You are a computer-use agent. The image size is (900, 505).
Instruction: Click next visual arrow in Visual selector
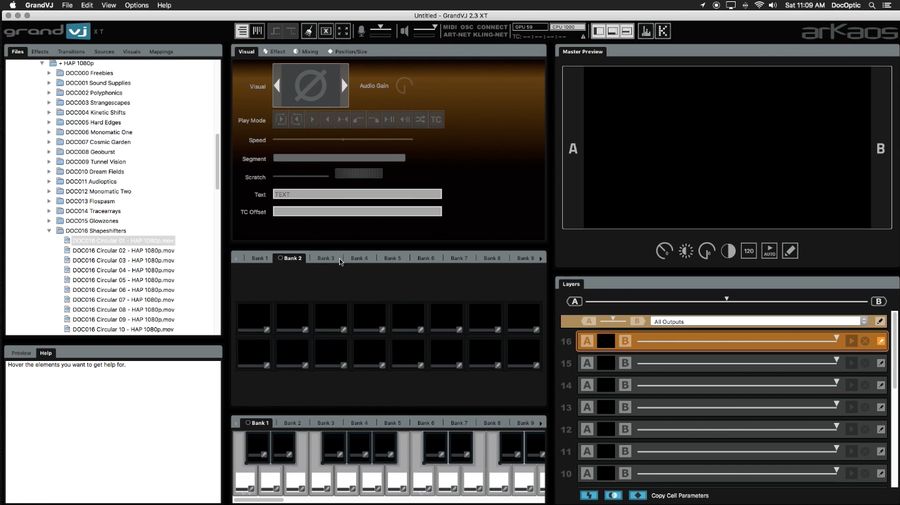click(x=344, y=86)
